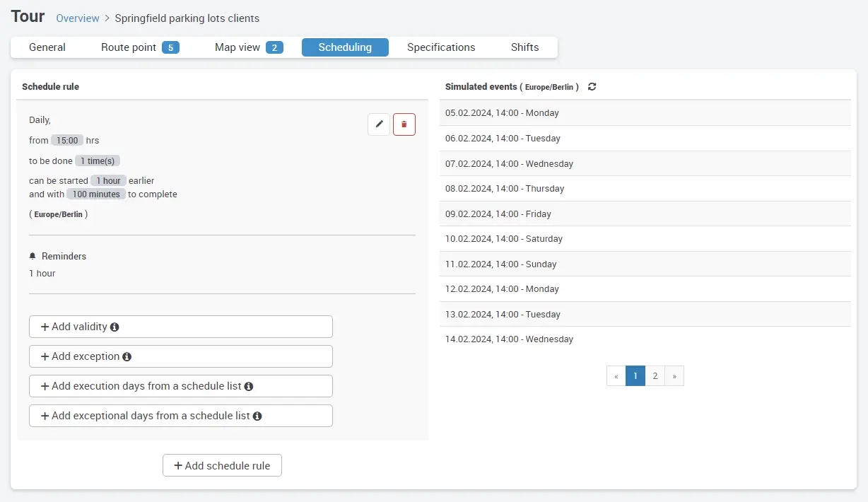Image resolution: width=868 pixels, height=502 pixels.
Task: Open page 2 of simulated events
Action: click(x=655, y=375)
